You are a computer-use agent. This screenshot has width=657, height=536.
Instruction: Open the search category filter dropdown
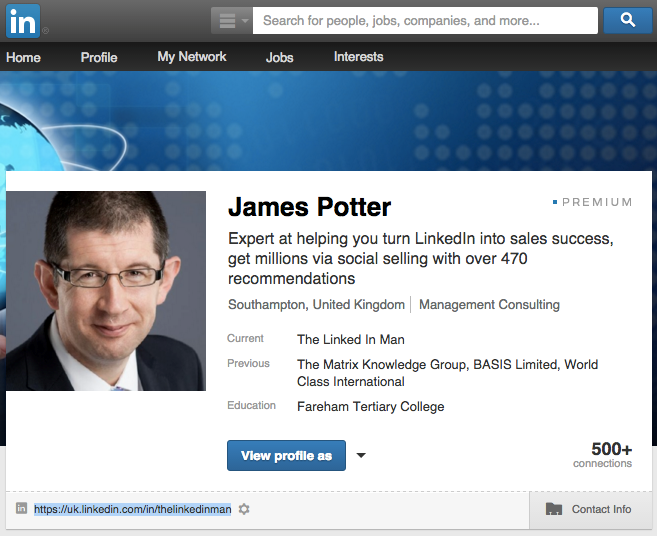pos(232,21)
